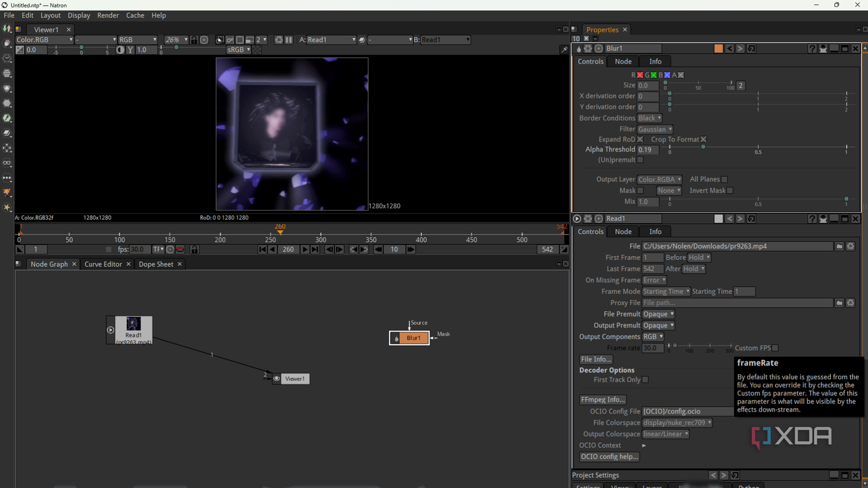The width and height of the screenshot is (868, 488).
Task: Play forward on the timeline
Action: tap(305, 249)
